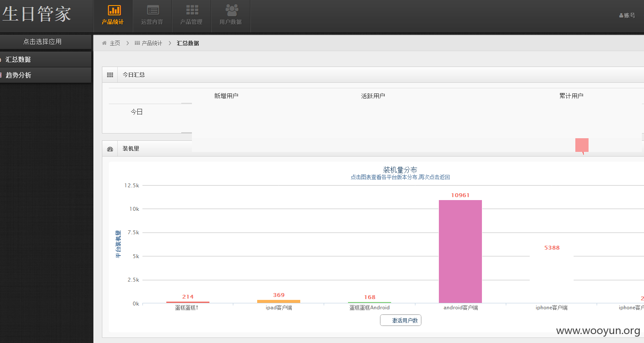This screenshot has width=644, height=343.
Task: Click the 5388 data label
Action: click(552, 248)
